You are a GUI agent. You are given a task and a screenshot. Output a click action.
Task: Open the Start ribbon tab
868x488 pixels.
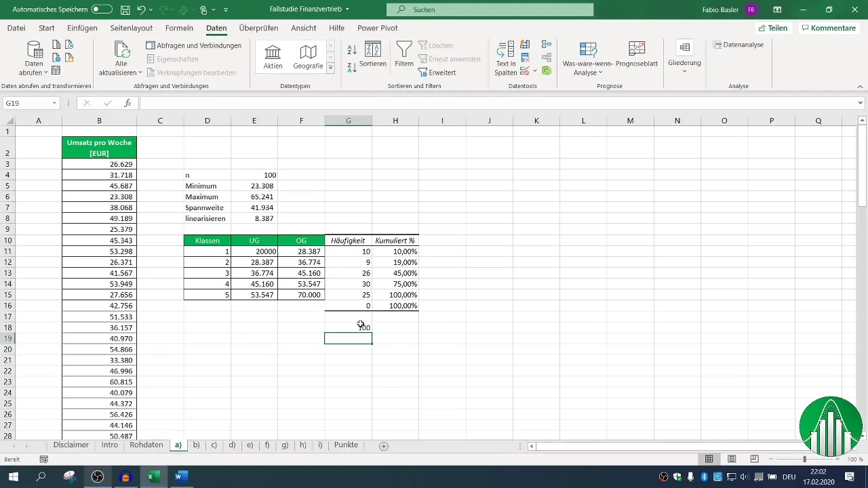pos(47,28)
